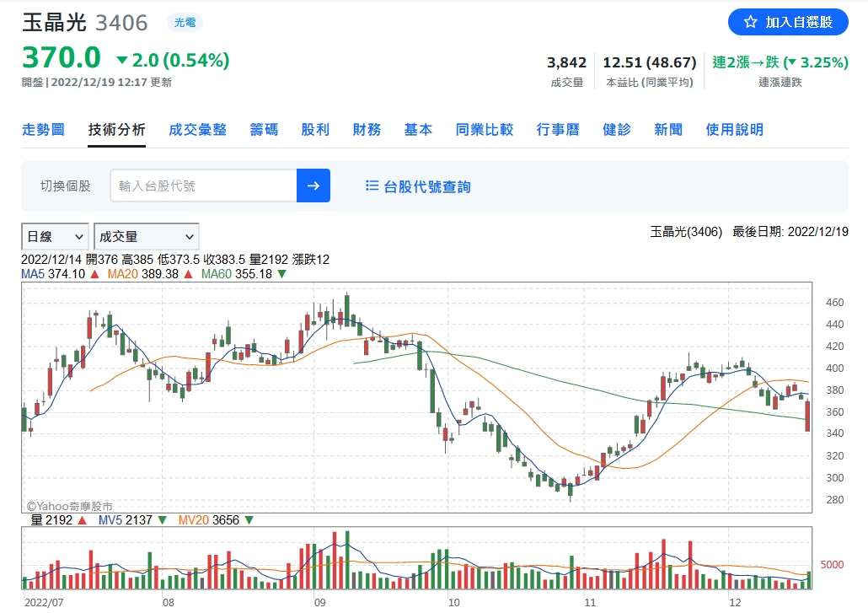Image resolution: width=868 pixels, height=613 pixels.
Task: Open the 基本 tab
Action: click(418, 130)
